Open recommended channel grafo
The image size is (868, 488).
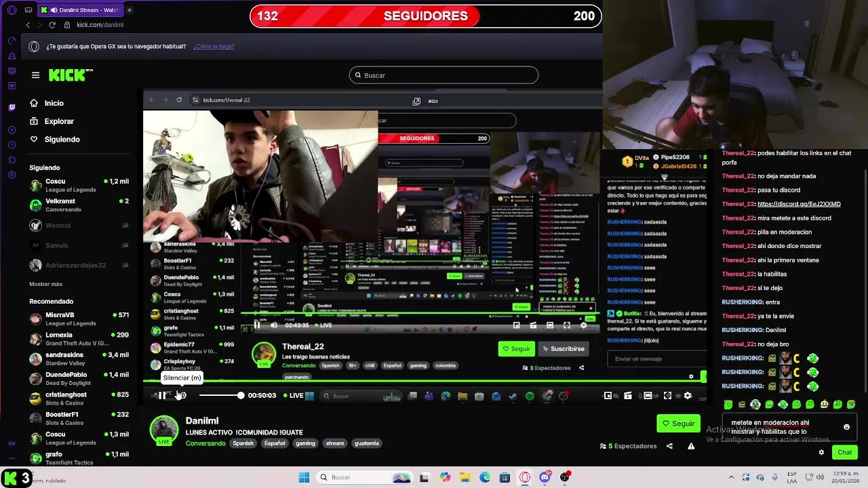[x=79, y=458]
